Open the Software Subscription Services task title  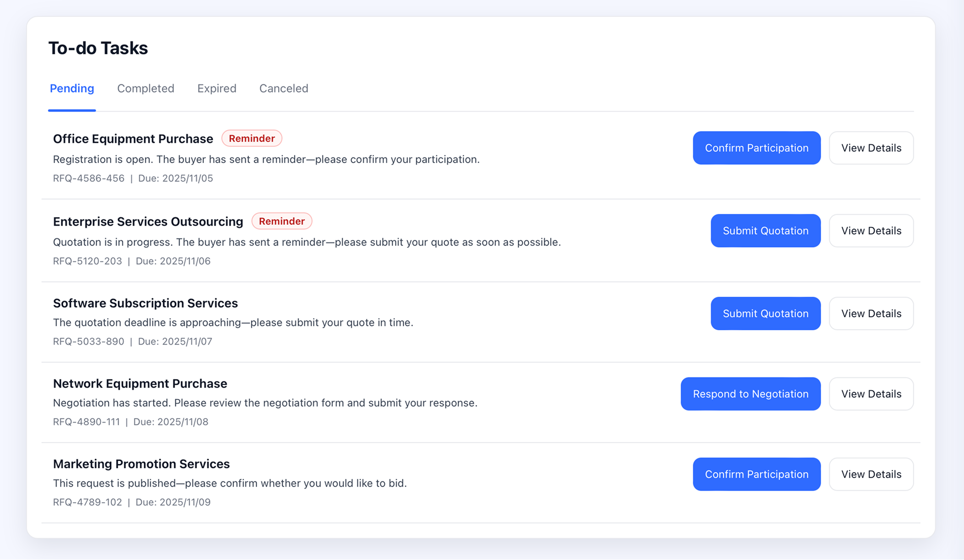point(145,303)
